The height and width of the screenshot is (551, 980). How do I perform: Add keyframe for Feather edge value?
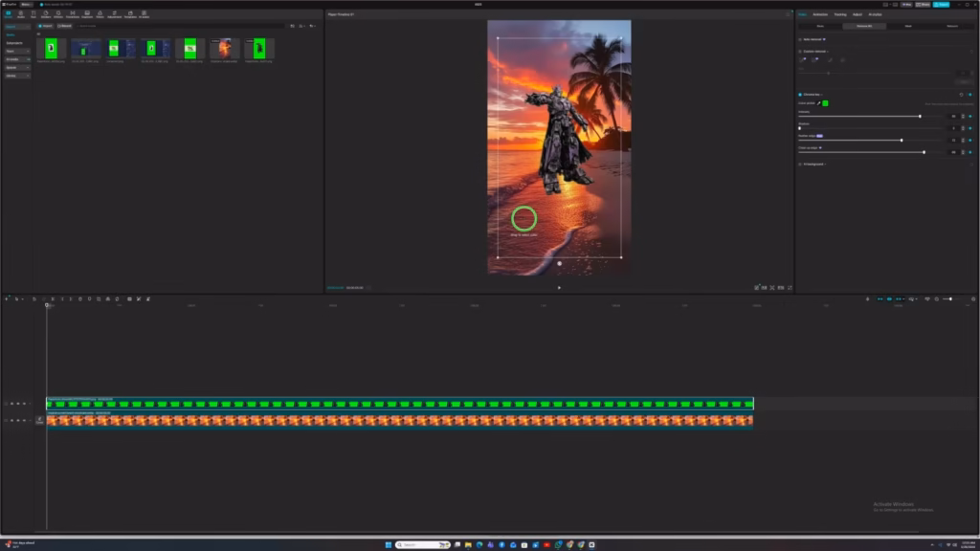970,140
